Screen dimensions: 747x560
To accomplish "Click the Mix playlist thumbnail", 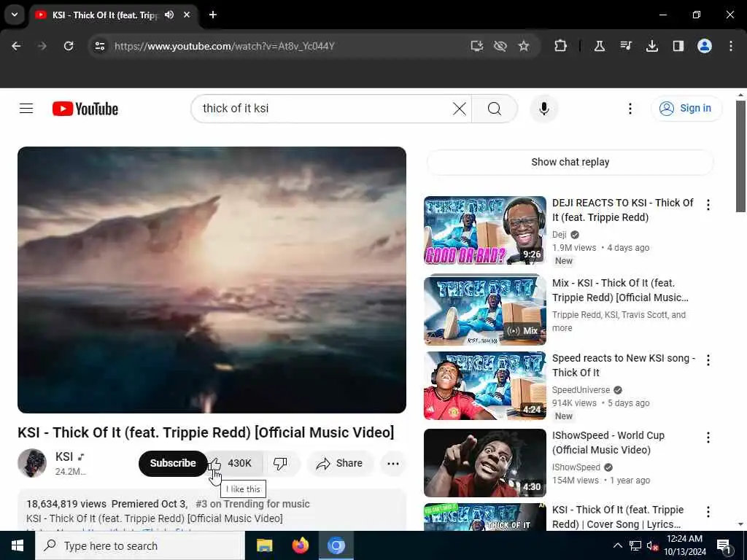I will 485,309.
